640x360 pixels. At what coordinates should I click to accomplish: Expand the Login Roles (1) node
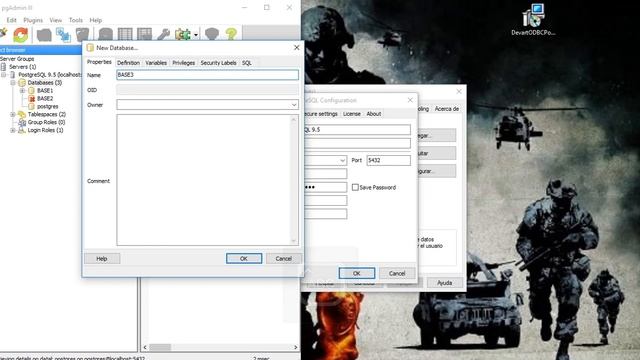point(13,130)
